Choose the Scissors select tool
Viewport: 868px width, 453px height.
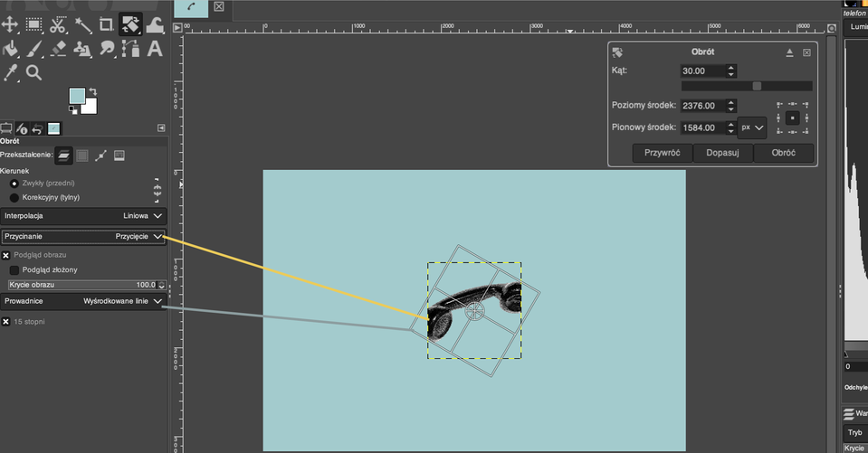(x=59, y=24)
